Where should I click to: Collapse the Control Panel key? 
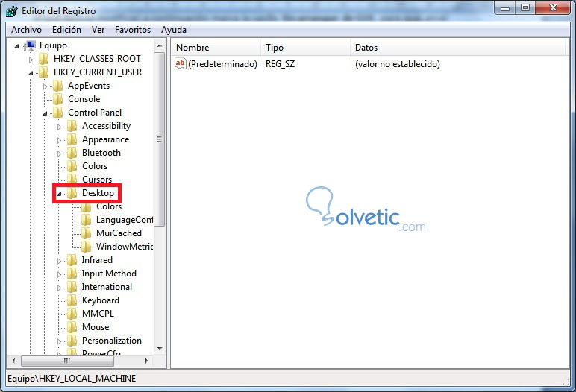(x=45, y=113)
